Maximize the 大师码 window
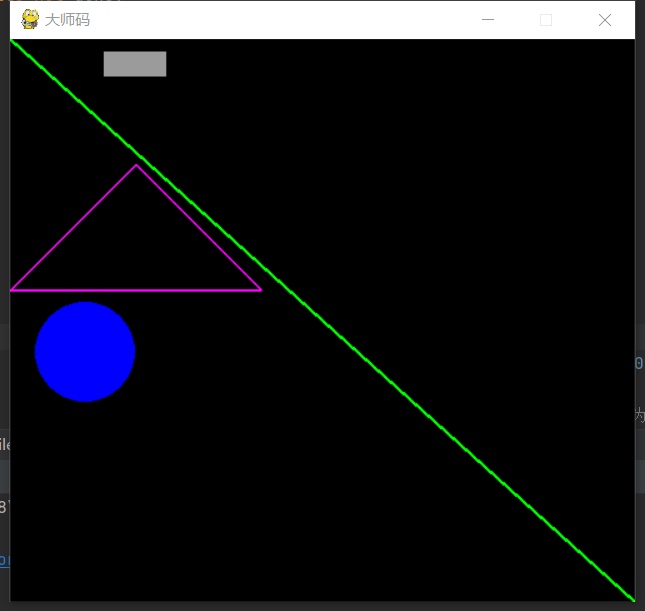645x611 pixels. [x=546, y=20]
